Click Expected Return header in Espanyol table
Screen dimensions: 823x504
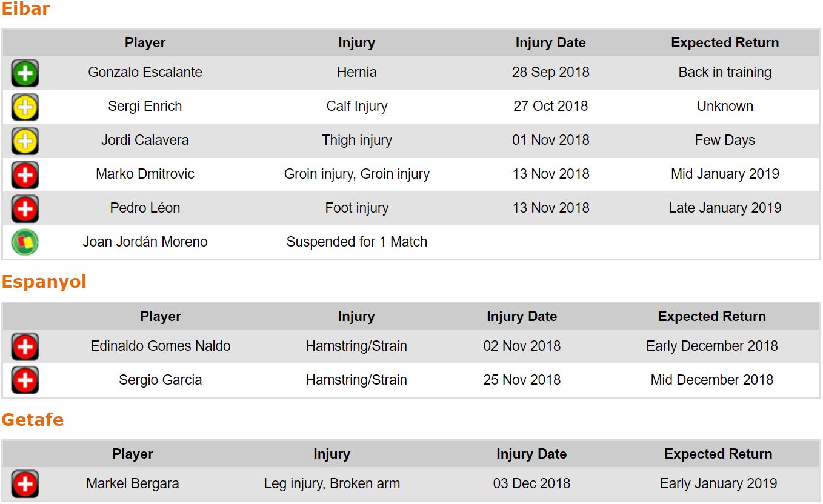tap(711, 317)
